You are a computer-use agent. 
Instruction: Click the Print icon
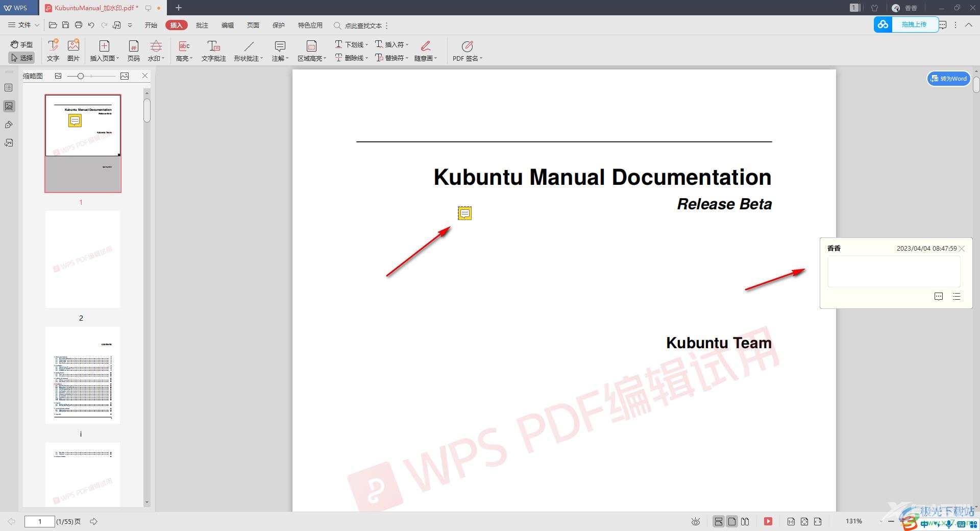78,25
